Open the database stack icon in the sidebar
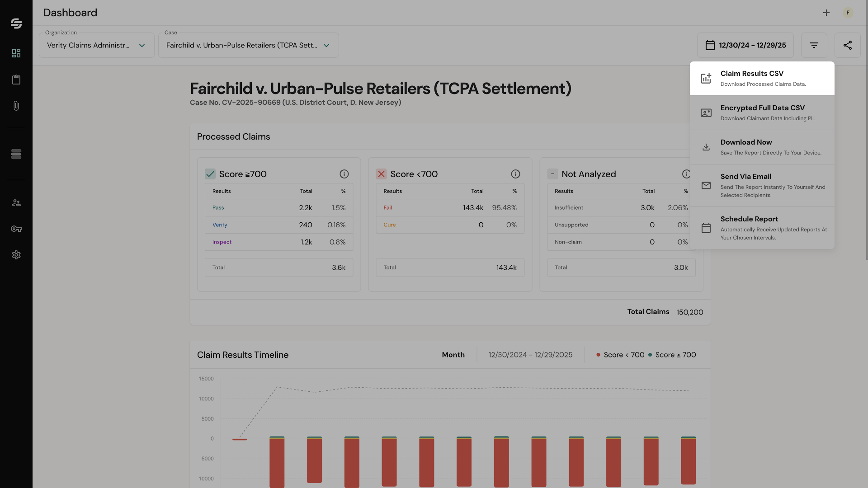 (x=16, y=154)
